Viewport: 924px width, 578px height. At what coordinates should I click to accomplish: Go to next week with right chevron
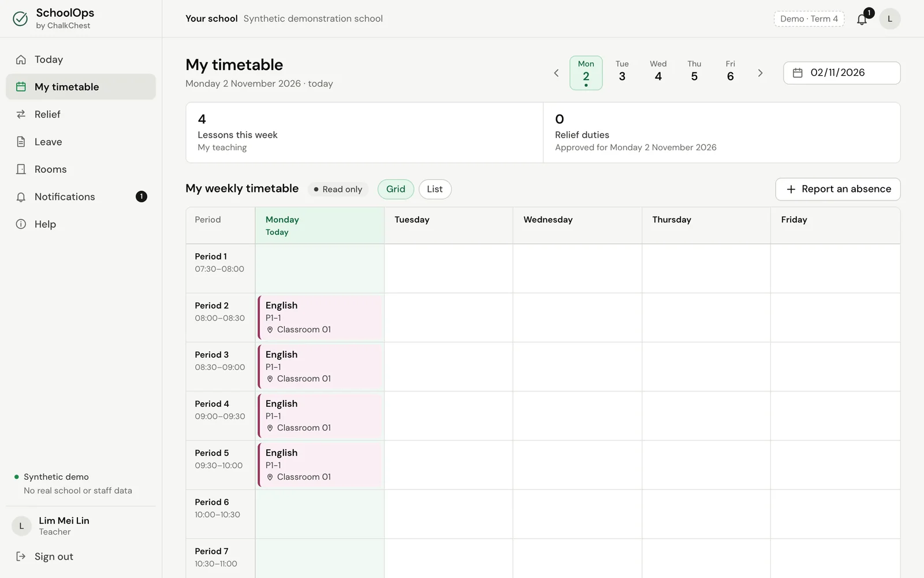pos(760,73)
